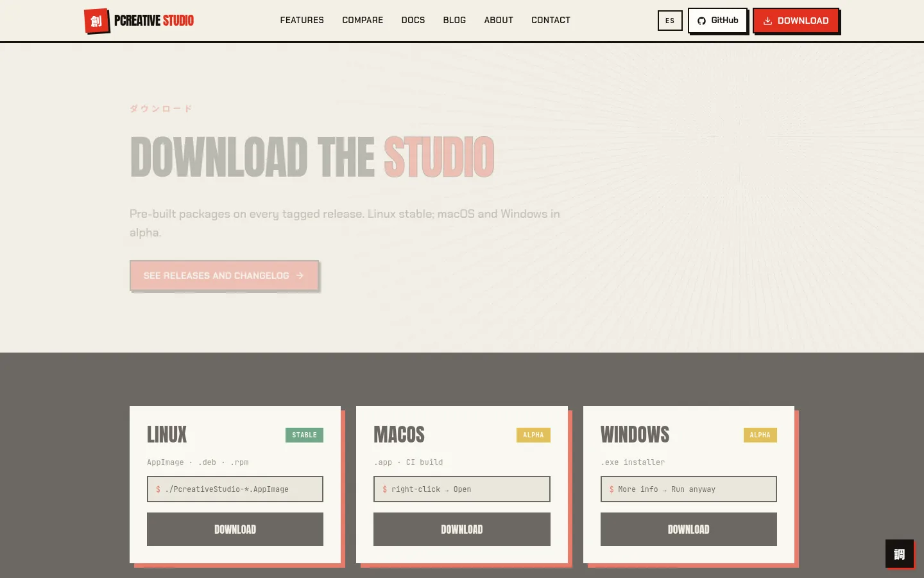The image size is (924, 578).
Task: Visit the Blog section
Action: (x=454, y=21)
